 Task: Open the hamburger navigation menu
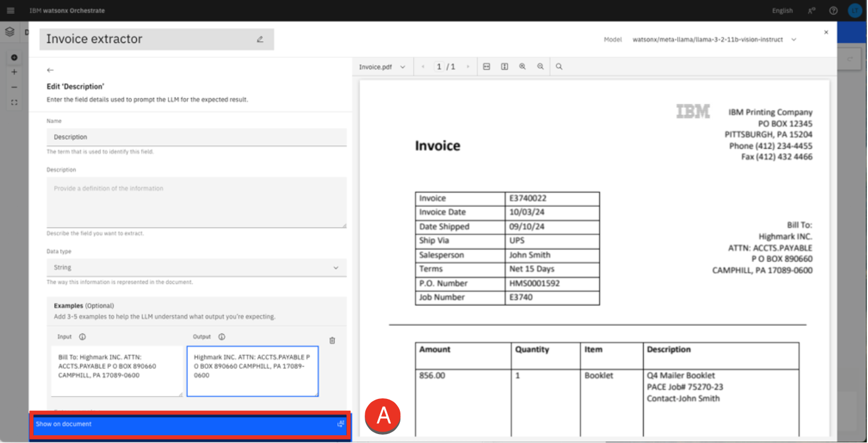[10, 11]
